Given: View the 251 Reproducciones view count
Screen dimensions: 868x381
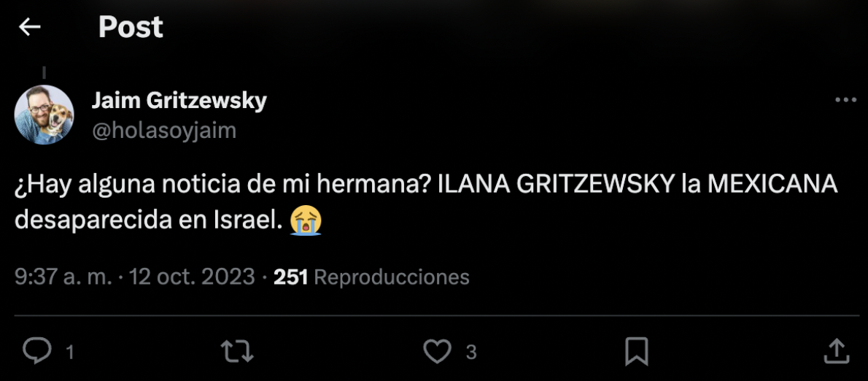Looking at the screenshot, I should point(371,277).
